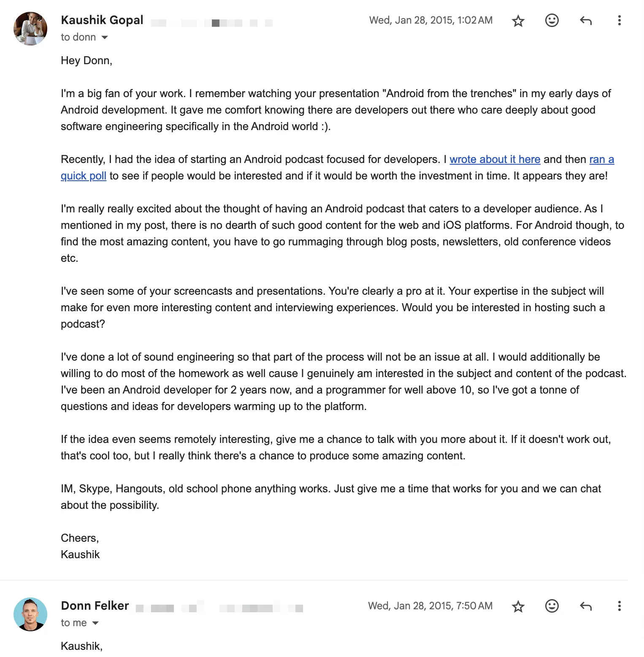Click the timestamp of Donn's reply
The image size is (644, 657).
pyautogui.click(x=430, y=605)
